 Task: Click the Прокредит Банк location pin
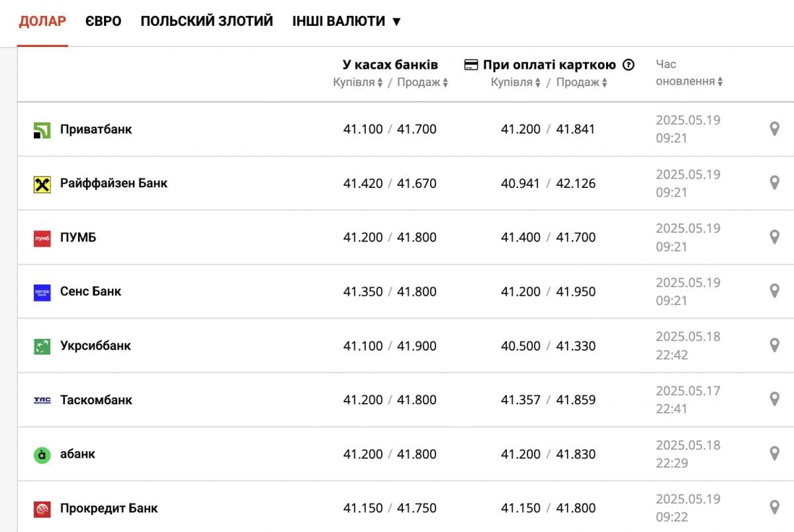pos(774,508)
